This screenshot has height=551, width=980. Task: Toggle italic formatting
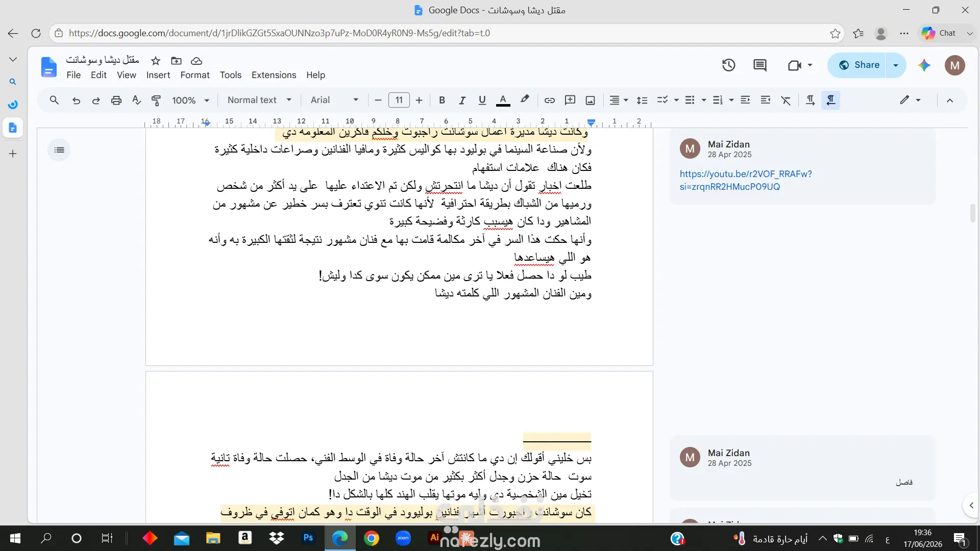click(462, 100)
